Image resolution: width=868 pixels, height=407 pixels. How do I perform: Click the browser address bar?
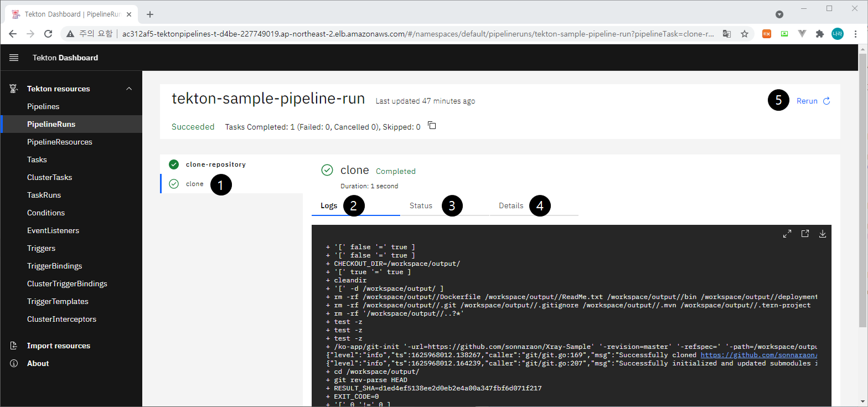pos(418,34)
